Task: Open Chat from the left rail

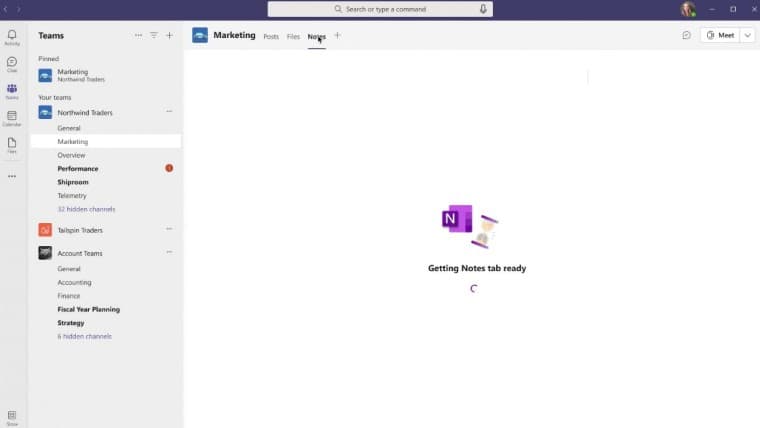Action: point(12,64)
